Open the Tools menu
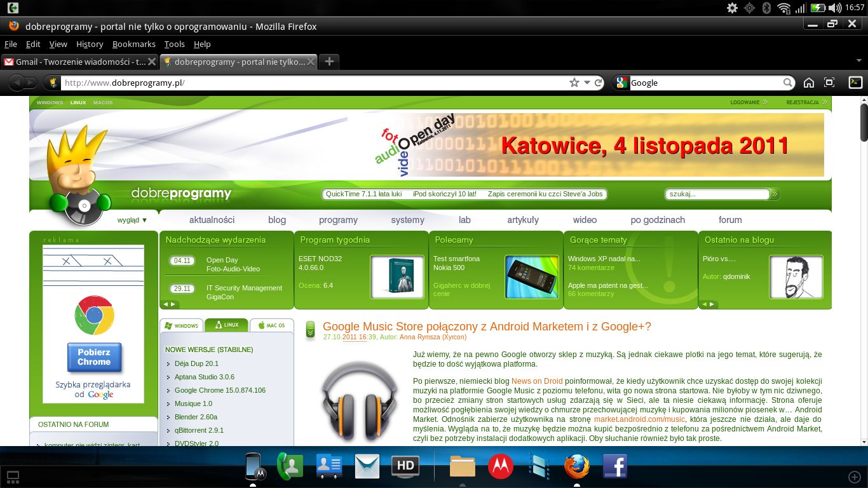The image size is (868, 488). point(174,44)
